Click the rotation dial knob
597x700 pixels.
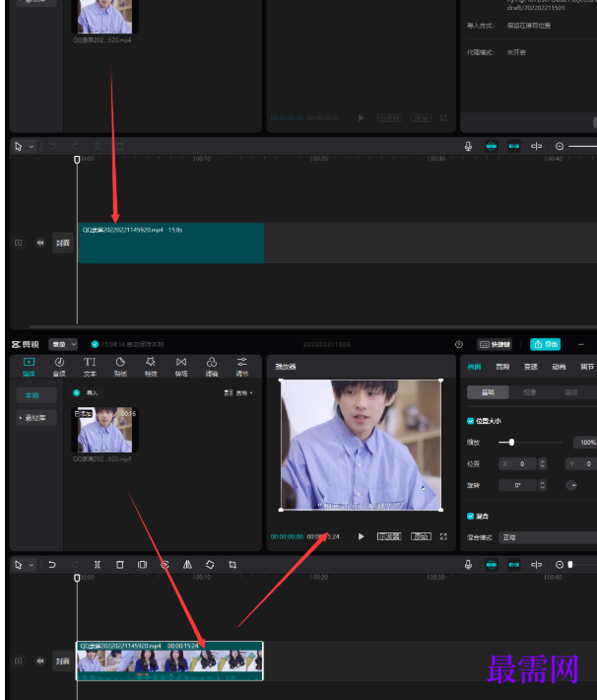571,485
